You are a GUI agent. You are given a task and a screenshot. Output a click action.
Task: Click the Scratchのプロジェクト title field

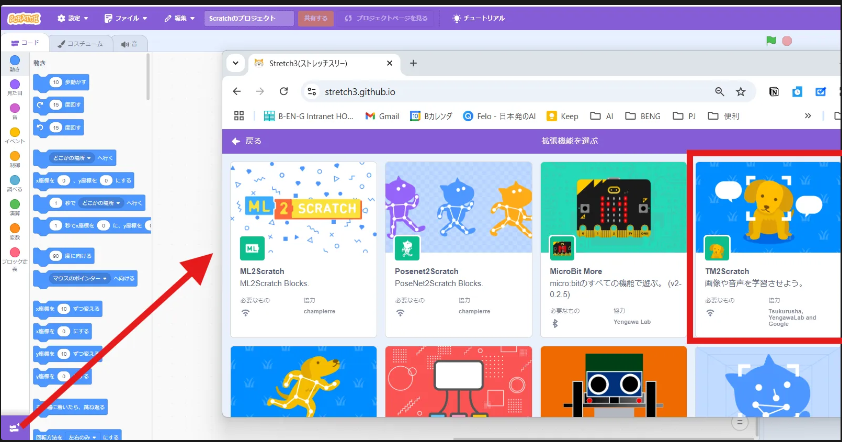(x=249, y=18)
